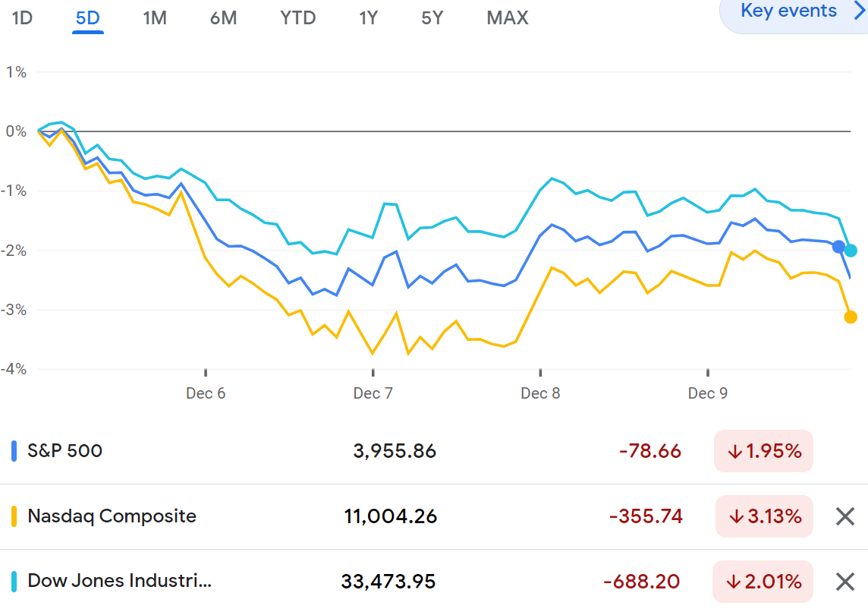The image size is (868, 612).
Task: Click the Dec 6 axis label
Action: coord(206,393)
